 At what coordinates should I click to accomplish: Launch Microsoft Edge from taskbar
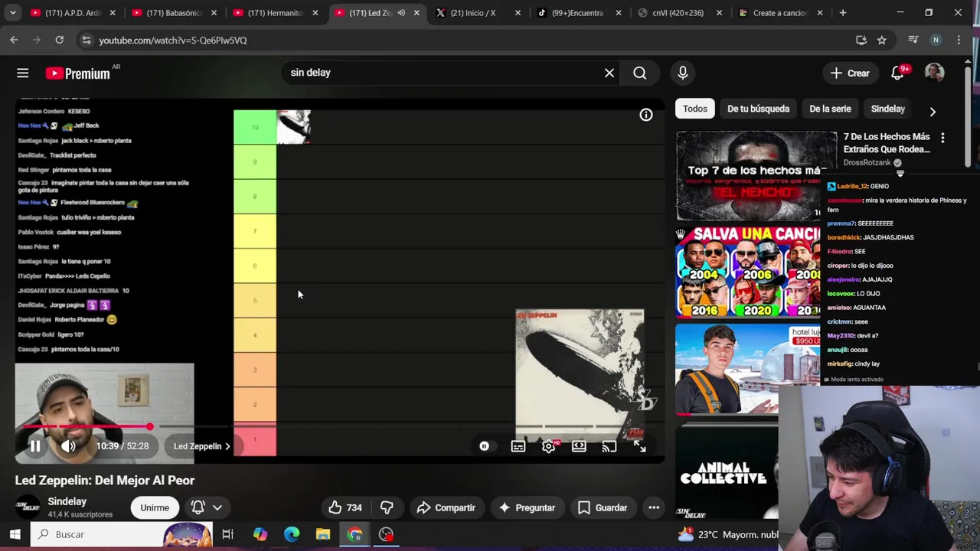[292, 534]
